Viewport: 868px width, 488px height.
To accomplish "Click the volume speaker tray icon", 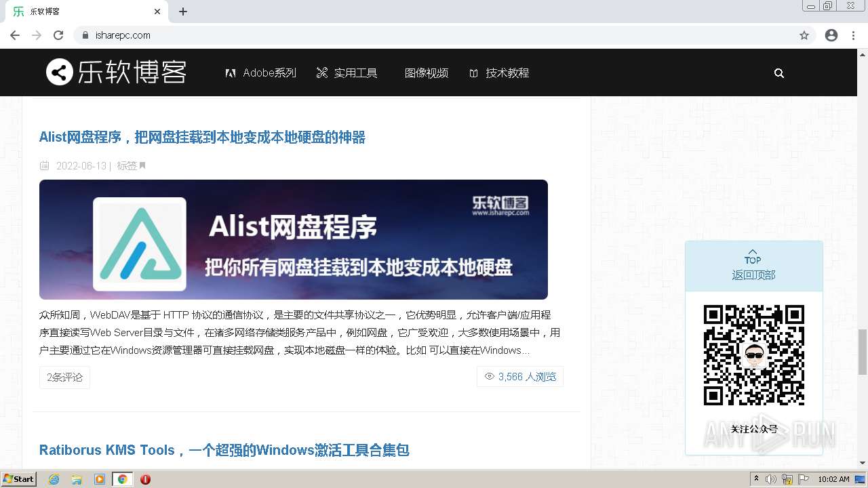I will [771, 479].
